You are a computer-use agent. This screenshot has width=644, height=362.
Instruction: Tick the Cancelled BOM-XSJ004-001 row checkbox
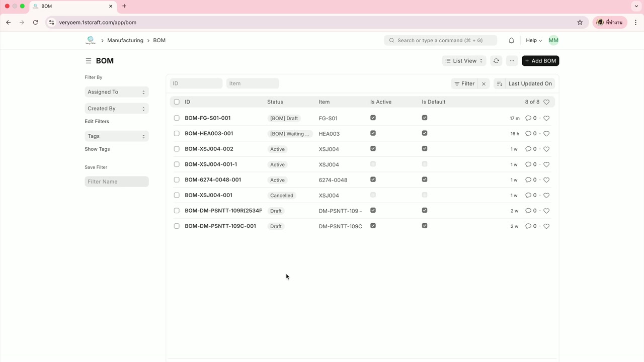(x=177, y=195)
